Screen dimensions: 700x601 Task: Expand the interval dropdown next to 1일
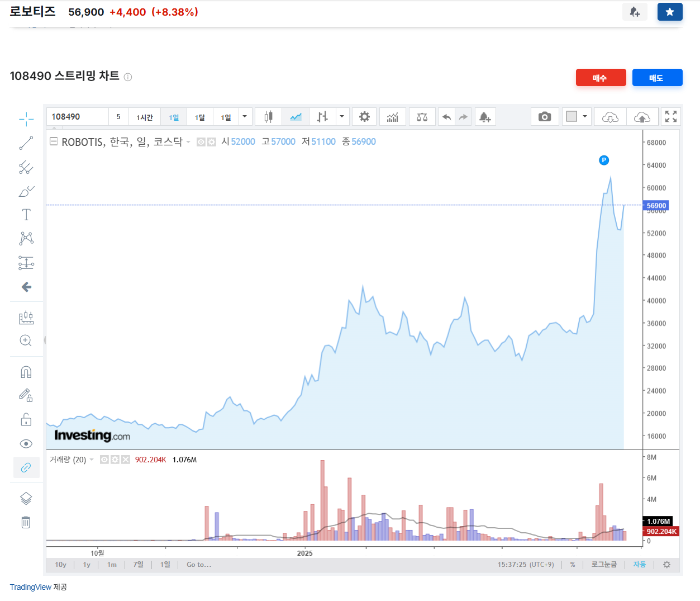tap(245, 116)
